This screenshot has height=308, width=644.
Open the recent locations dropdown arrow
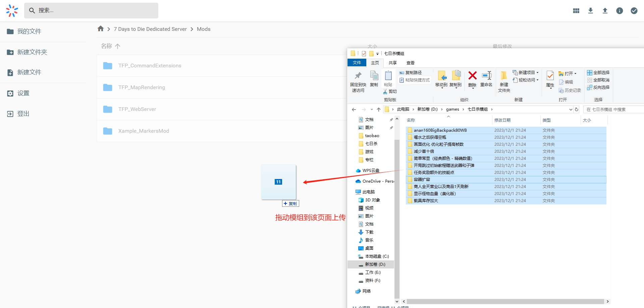[372, 109]
